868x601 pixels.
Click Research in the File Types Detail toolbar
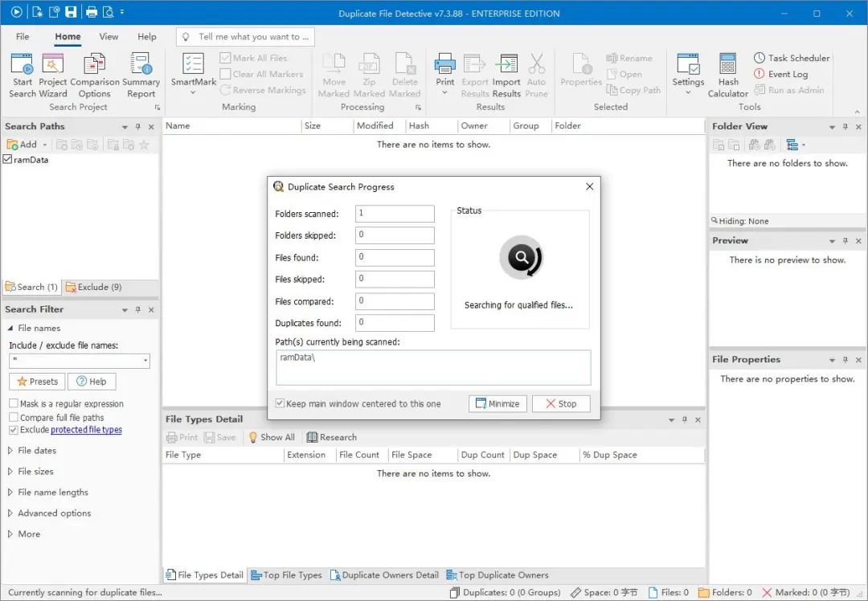(332, 437)
